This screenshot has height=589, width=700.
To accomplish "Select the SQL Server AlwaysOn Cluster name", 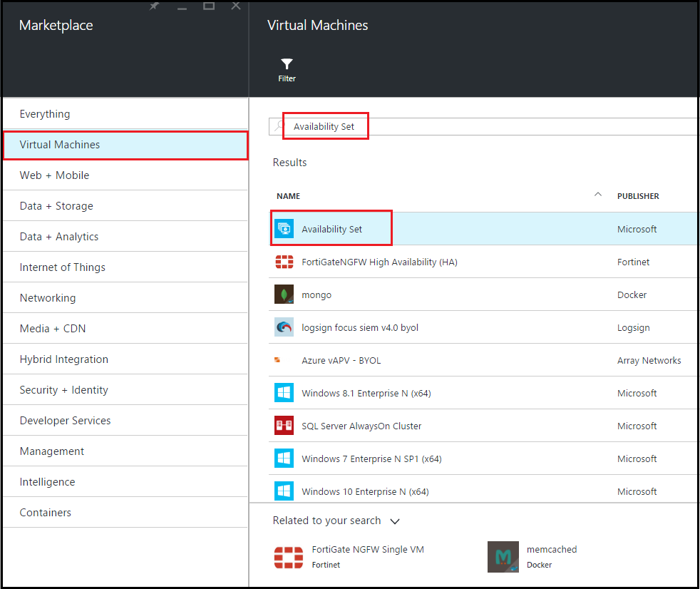I will [x=361, y=426].
